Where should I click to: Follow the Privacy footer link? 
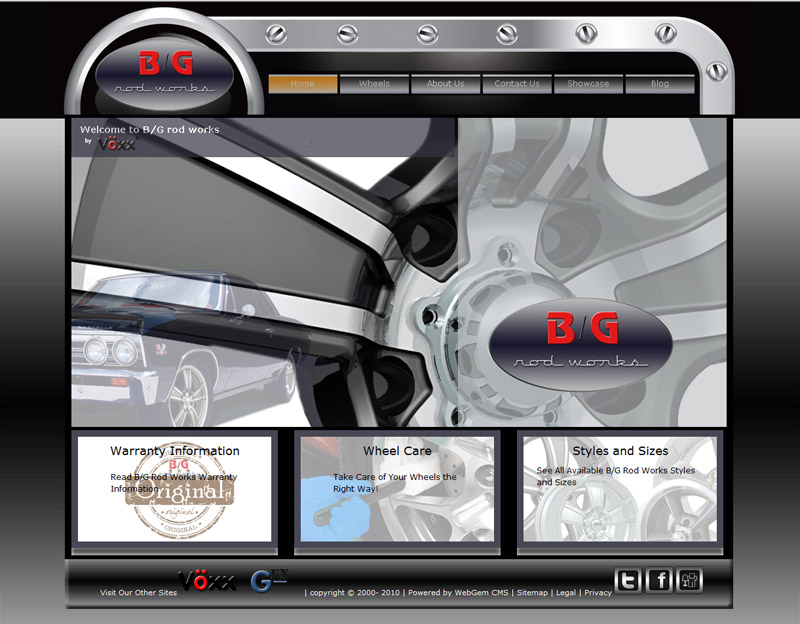pos(598,592)
